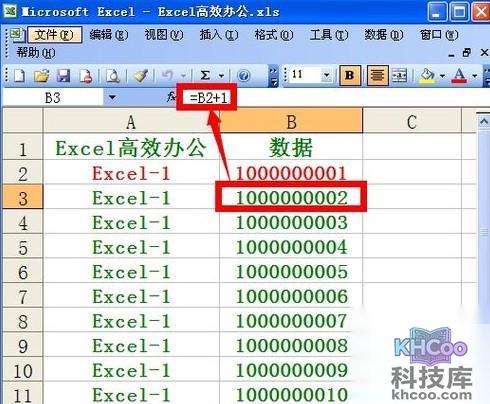Click the AutoSum sigma icon
Image resolution: width=490 pixels, height=404 pixels.
tap(205, 76)
